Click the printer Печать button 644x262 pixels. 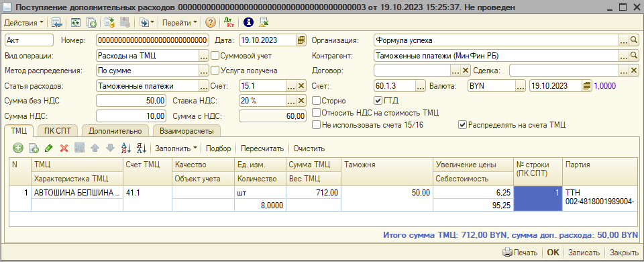520,253
